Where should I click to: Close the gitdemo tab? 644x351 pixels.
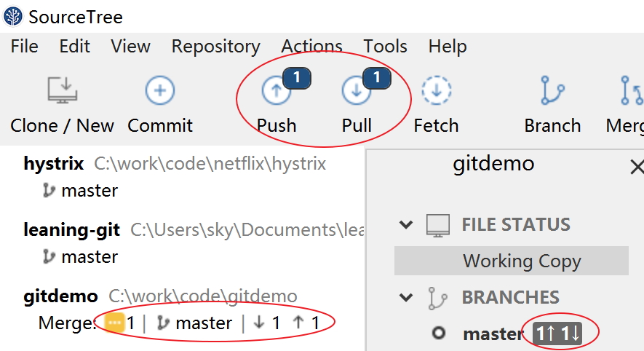[637, 167]
